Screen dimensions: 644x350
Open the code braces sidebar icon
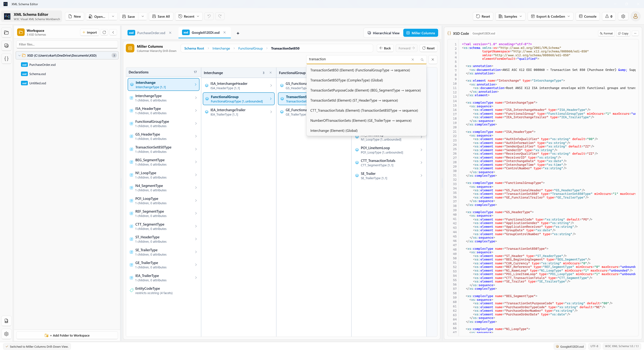7,59
